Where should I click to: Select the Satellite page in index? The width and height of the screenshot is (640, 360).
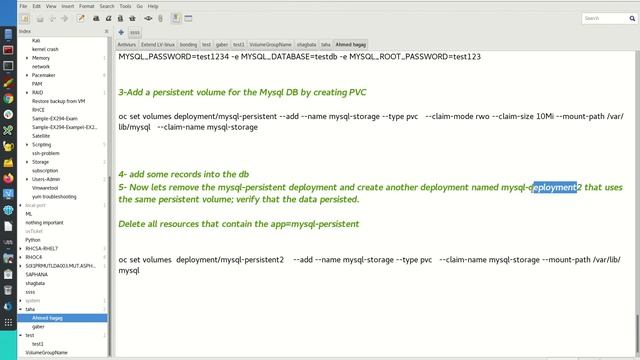(41, 136)
